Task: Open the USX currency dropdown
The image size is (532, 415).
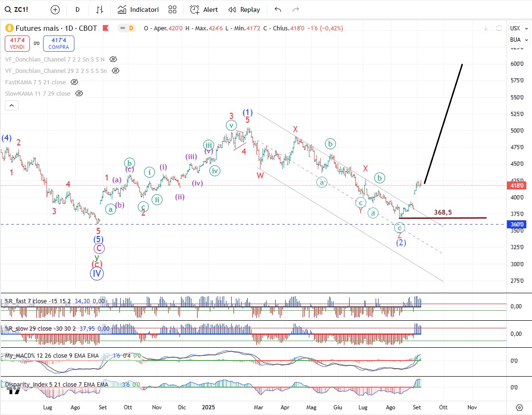Action: (515, 28)
